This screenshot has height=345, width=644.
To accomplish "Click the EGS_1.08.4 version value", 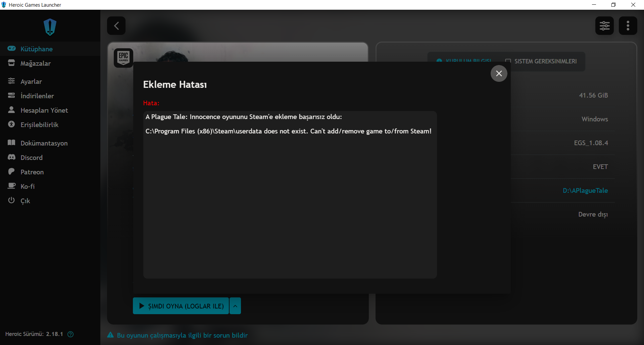I will point(591,143).
